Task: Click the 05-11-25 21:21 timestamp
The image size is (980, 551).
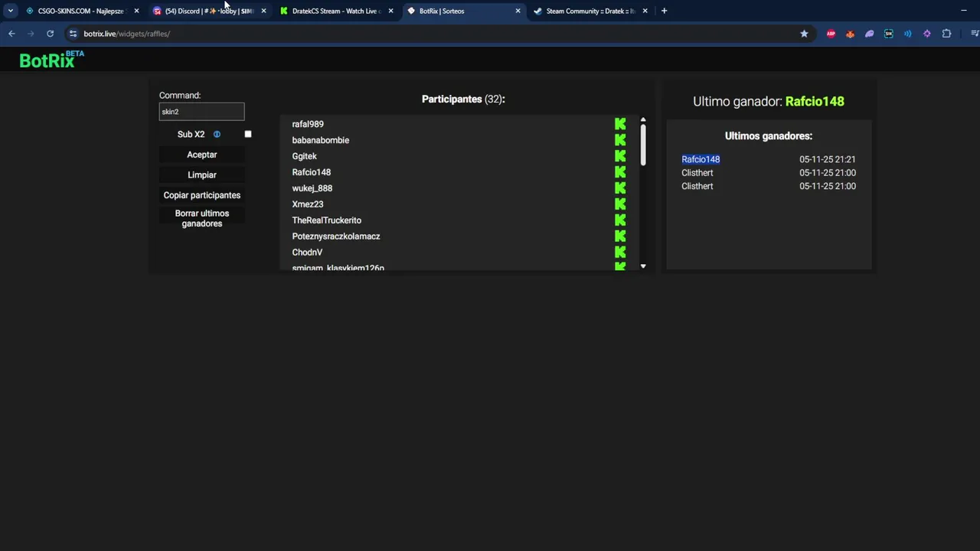Action: 828,159
